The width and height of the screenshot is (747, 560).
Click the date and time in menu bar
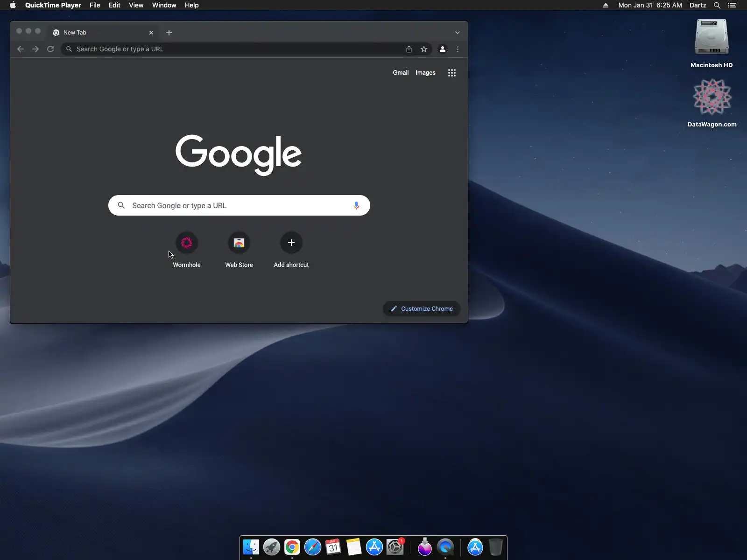coord(650,5)
